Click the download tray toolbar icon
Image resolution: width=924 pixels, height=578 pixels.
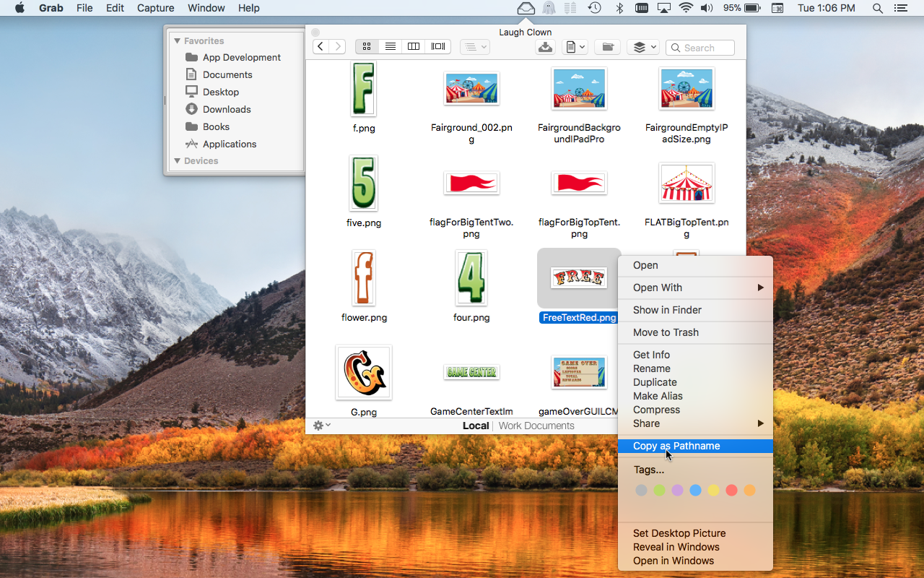point(546,47)
